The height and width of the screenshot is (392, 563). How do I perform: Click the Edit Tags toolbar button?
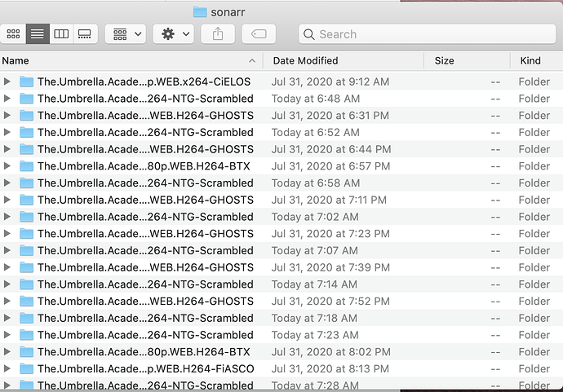coord(259,34)
